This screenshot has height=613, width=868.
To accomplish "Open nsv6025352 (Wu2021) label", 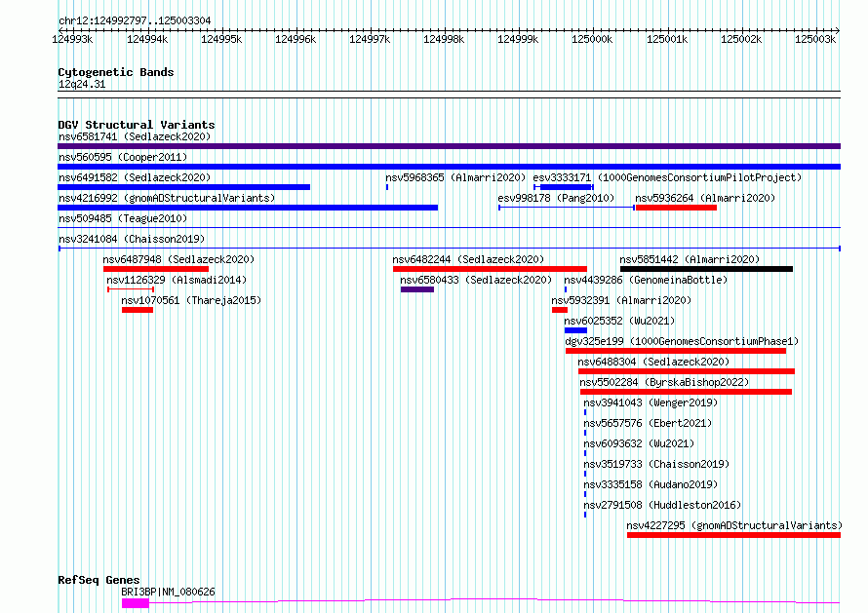I will (x=619, y=321).
